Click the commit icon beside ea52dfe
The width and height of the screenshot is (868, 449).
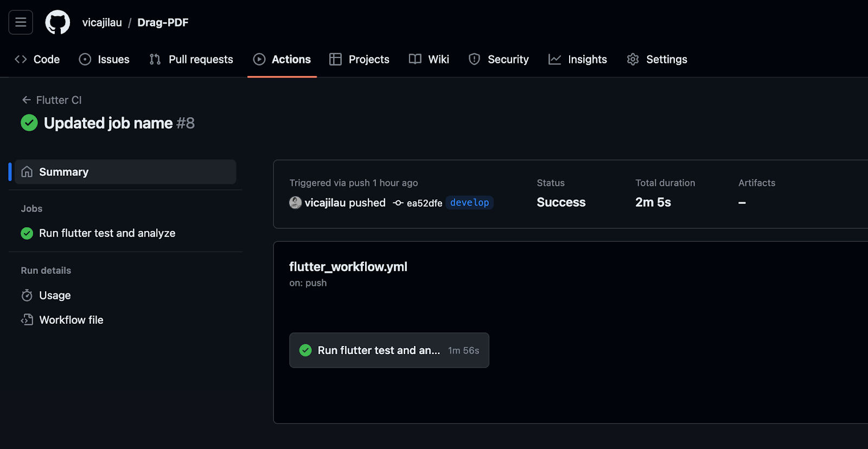point(398,203)
